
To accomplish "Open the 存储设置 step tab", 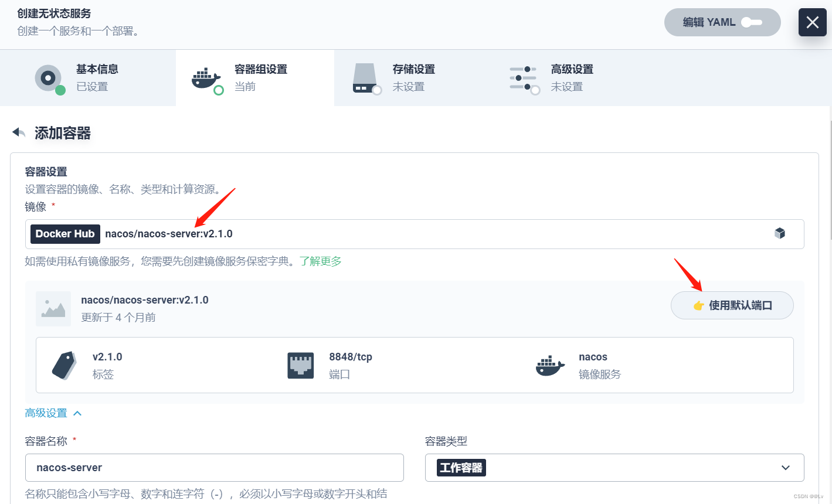I will [413, 78].
